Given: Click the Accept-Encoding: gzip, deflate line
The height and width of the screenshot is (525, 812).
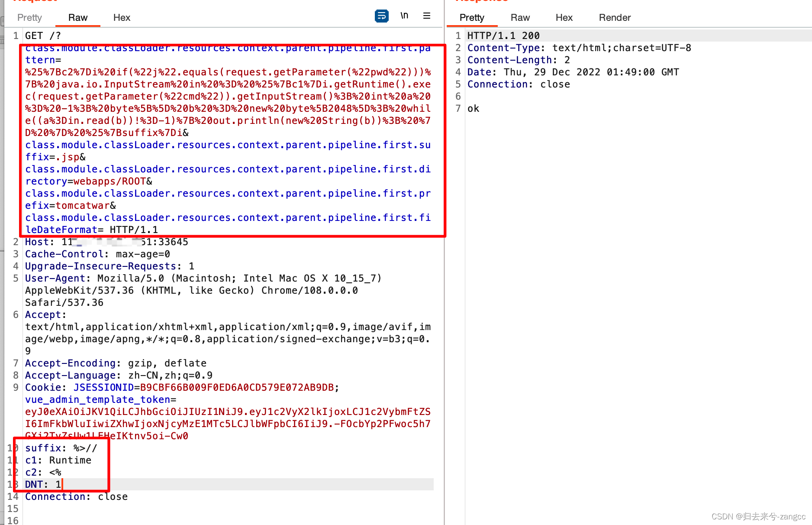Looking at the screenshot, I should tap(116, 363).
